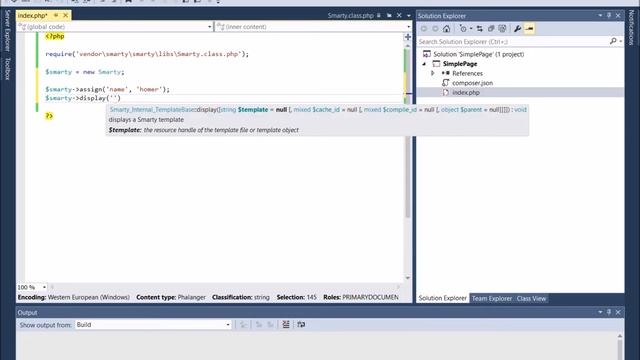Pin the index.php tab
The height and width of the screenshot is (360, 640).
tap(56, 16)
